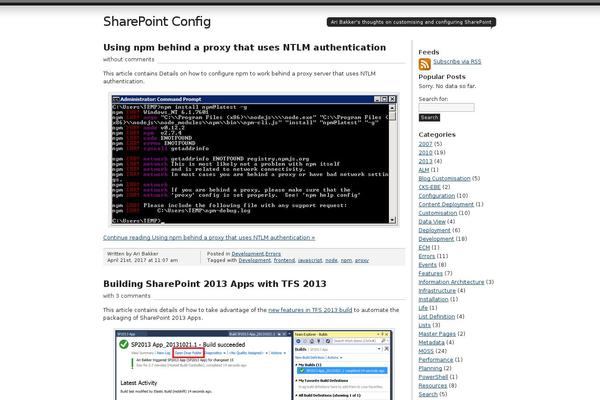Open the Development category in sidebar
The width and height of the screenshot is (600, 400).
click(x=436, y=239)
